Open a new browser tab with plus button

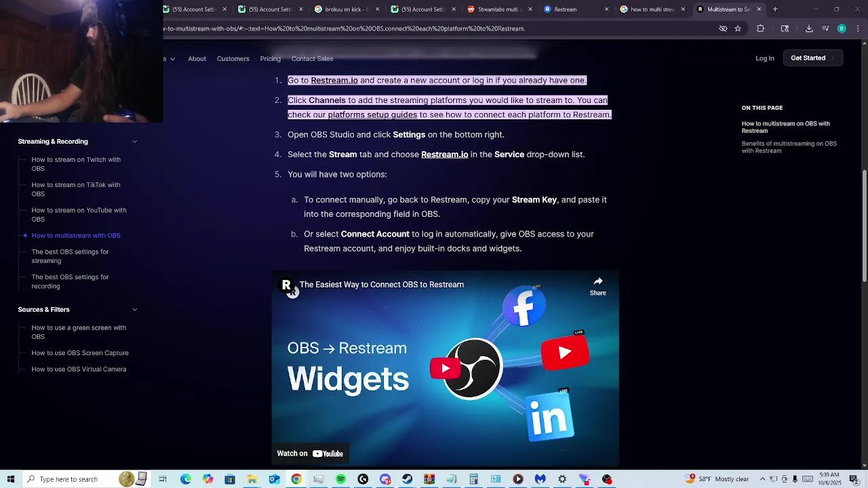[775, 9]
